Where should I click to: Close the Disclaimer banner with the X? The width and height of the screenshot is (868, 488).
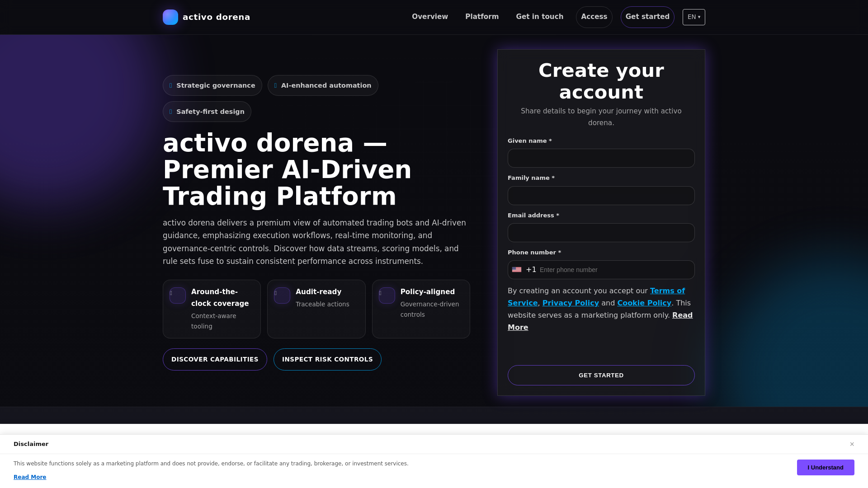pyautogui.click(x=852, y=444)
